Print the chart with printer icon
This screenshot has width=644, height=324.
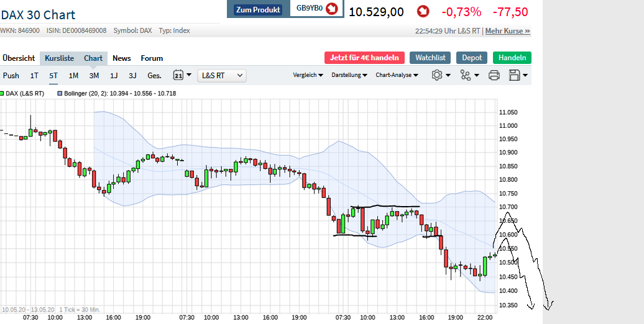point(494,75)
